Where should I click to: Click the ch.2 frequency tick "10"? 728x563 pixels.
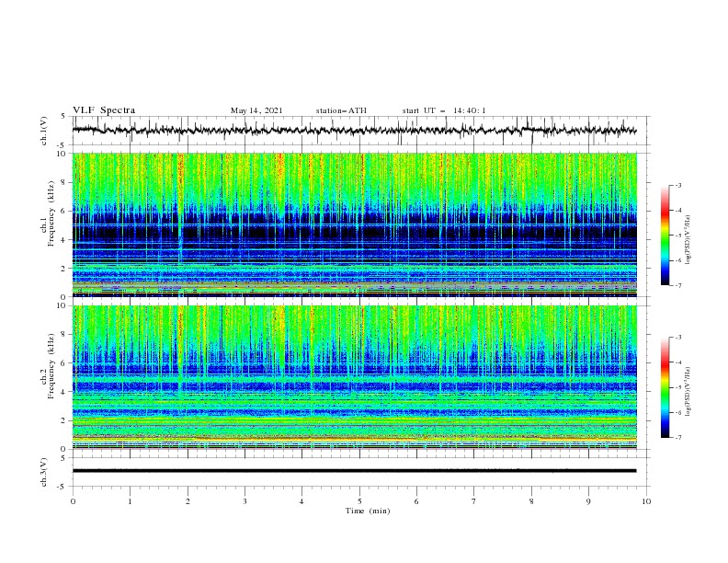pyautogui.click(x=63, y=305)
